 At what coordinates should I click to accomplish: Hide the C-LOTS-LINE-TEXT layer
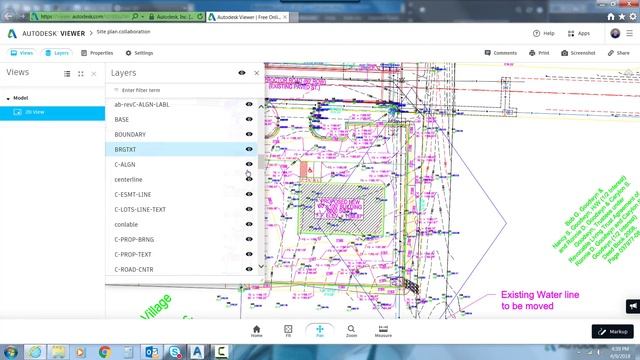coord(249,209)
